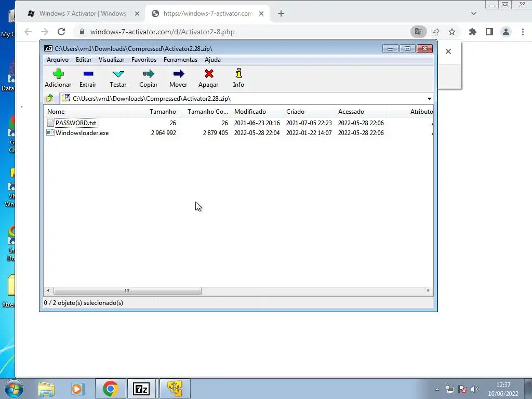Expand the 7-Zip address path dropdown
Viewport: 532px width, 399px height.
[429, 99]
